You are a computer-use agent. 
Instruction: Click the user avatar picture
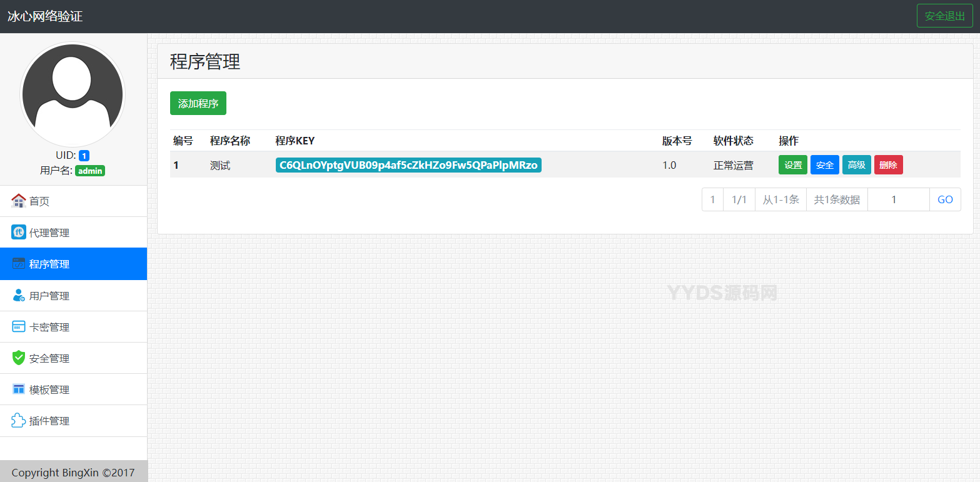(73, 94)
